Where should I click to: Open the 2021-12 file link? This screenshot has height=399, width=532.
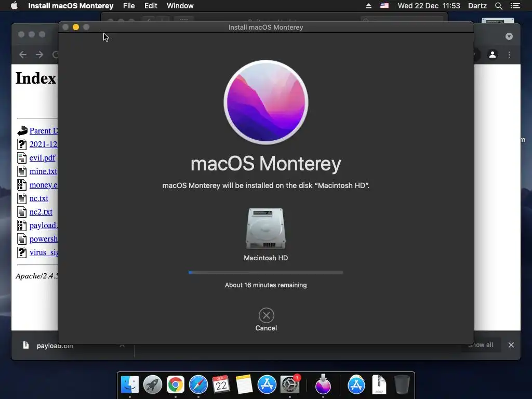click(x=44, y=144)
